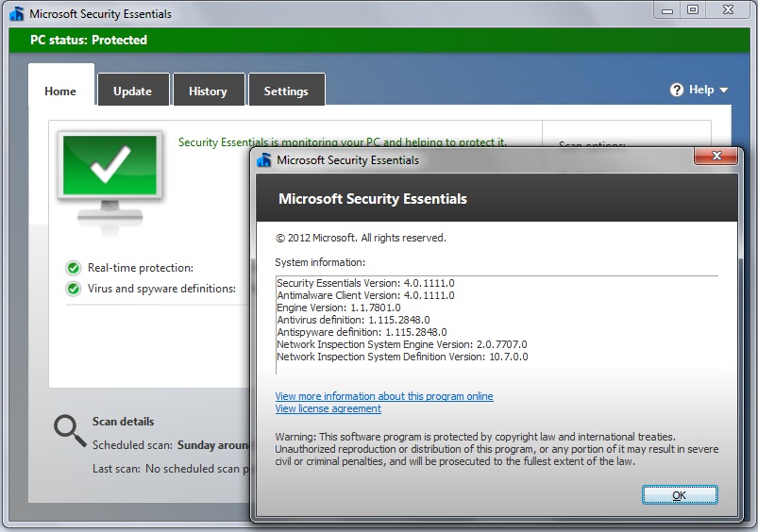
Task: Open the 'View license agreement' link
Action: 328,408
